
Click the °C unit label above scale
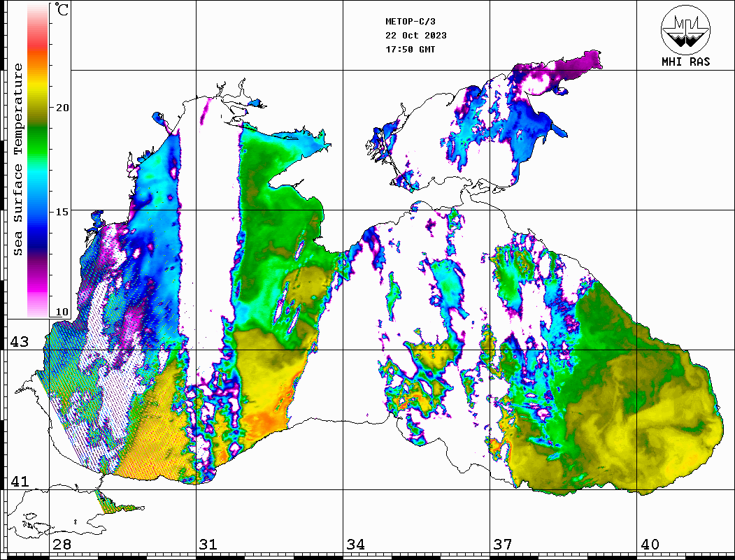point(61,10)
